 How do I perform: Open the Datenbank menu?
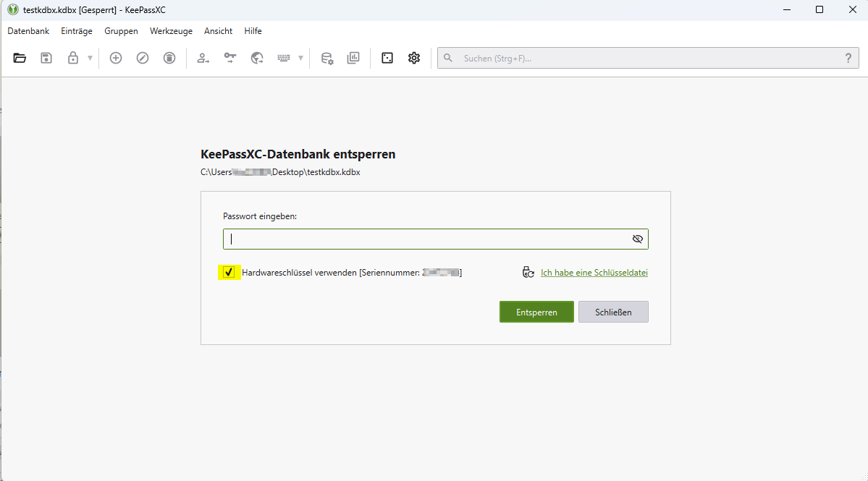(x=28, y=31)
